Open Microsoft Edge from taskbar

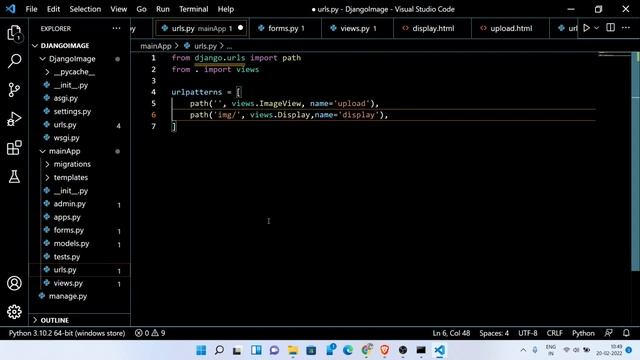click(x=348, y=350)
